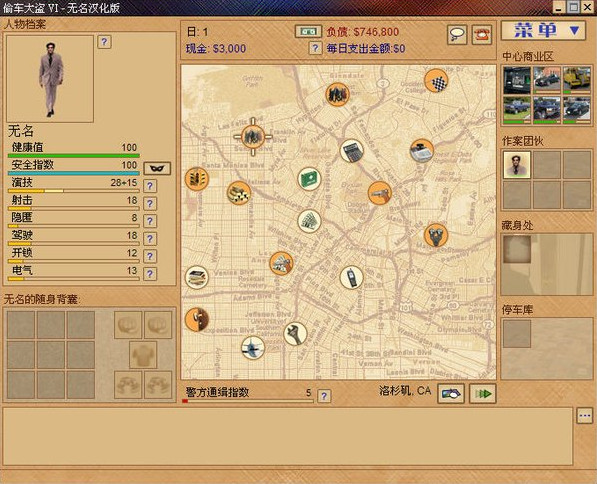Click help button beside 警方通缉指数
597x484 pixels.
pos(324,396)
